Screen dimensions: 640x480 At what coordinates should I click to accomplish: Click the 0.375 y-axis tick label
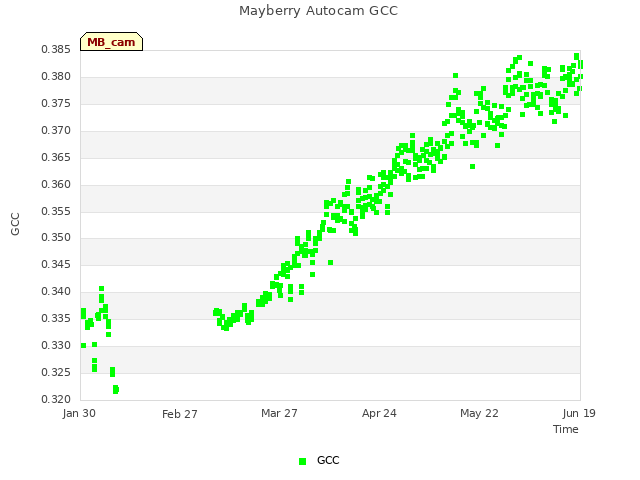[56, 104]
